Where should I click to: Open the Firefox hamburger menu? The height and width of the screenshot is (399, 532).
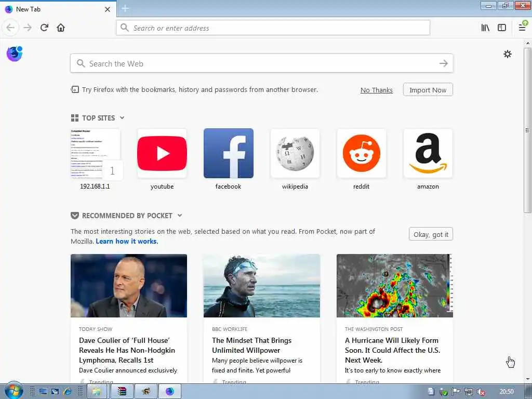(523, 27)
